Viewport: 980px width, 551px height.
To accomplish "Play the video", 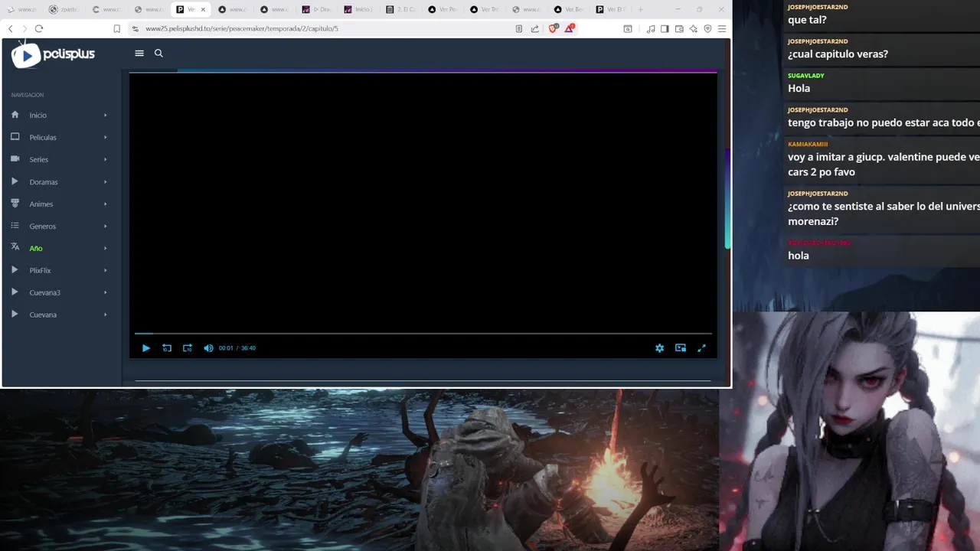I will [x=146, y=348].
